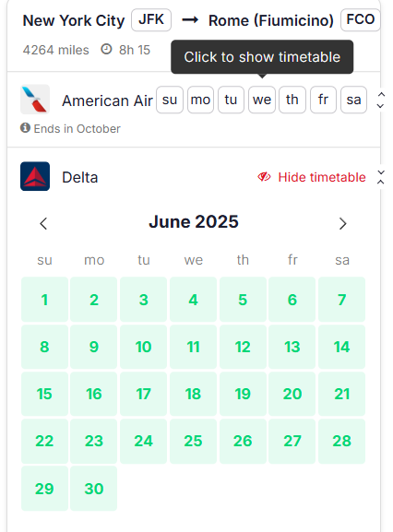Select June 4 in the calendar

click(x=193, y=300)
